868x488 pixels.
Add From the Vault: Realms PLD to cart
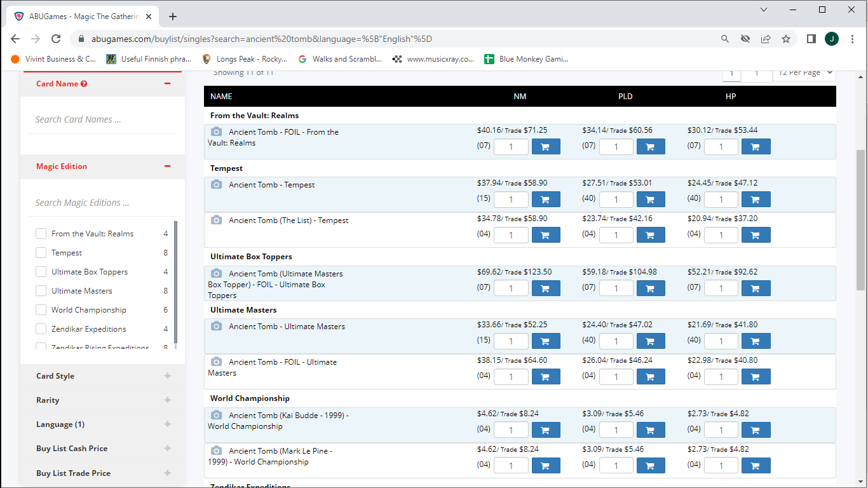click(650, 147)
